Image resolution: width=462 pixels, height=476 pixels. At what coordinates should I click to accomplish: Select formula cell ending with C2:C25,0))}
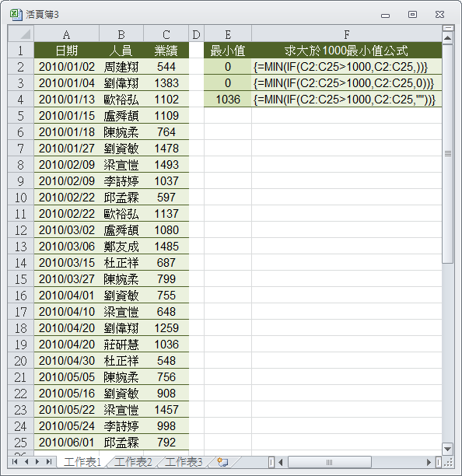click(x=347, y=83)
